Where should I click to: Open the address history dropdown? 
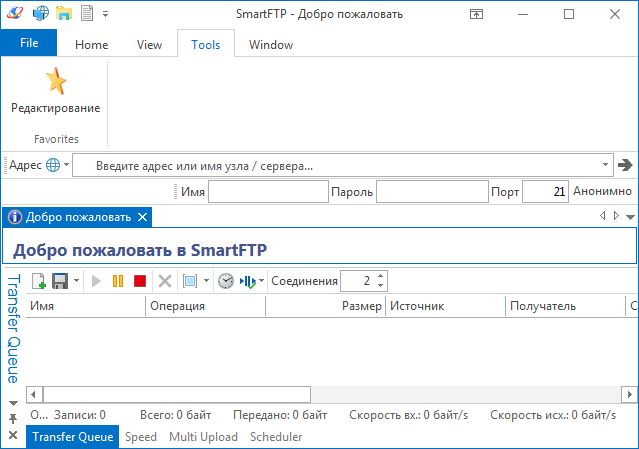pos(606,165)
